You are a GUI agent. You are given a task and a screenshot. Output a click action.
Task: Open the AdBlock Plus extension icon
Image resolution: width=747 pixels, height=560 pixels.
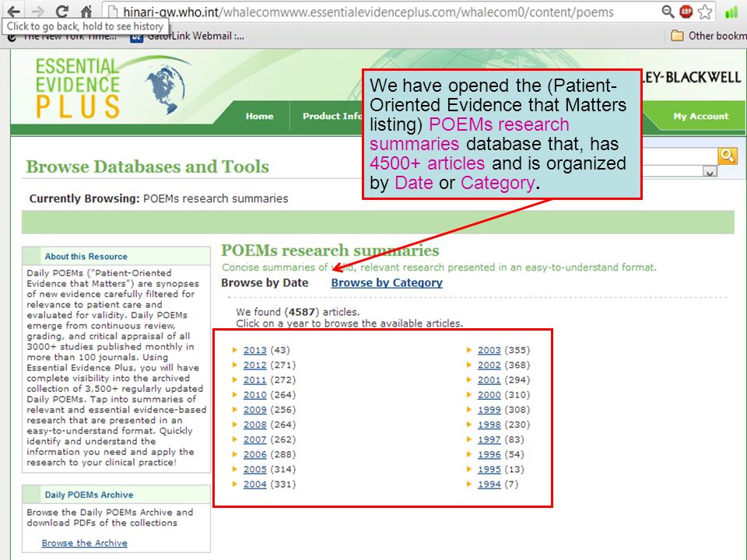[x=686, y=12]
